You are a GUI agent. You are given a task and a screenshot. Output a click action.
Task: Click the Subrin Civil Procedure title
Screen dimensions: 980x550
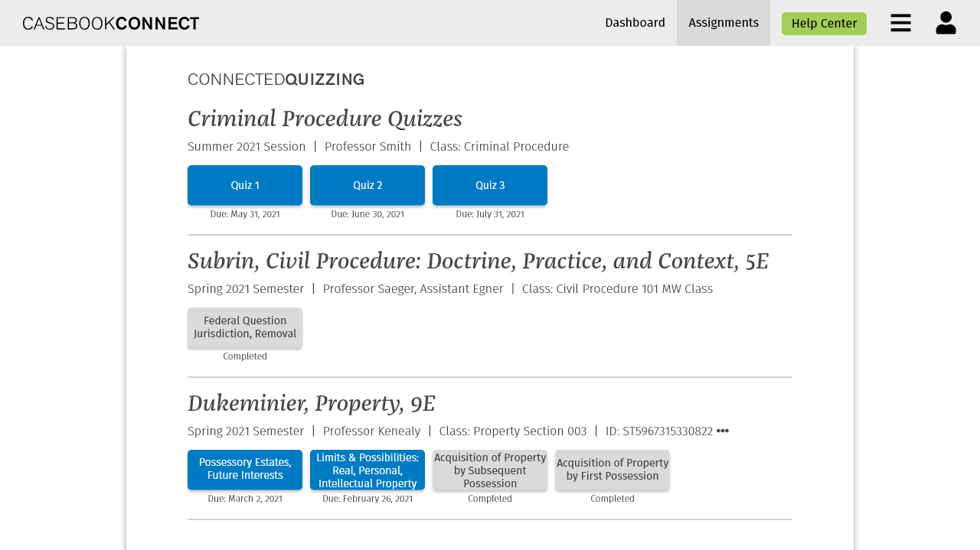click(478, 262)
